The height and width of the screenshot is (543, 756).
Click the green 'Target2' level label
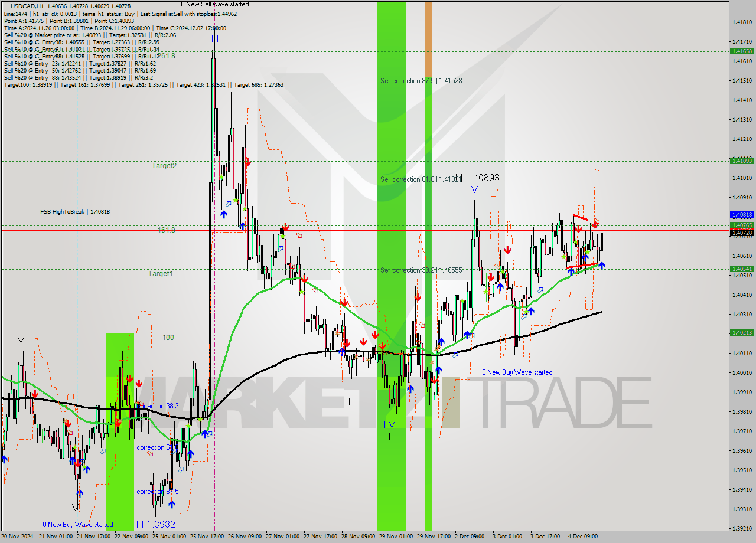coord(164,166)
